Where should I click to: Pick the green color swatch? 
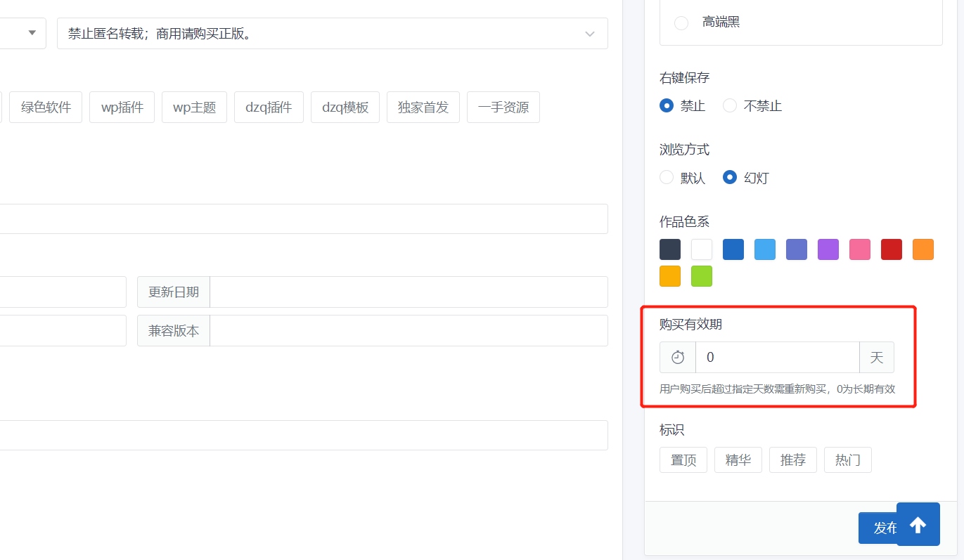[702, 276]
